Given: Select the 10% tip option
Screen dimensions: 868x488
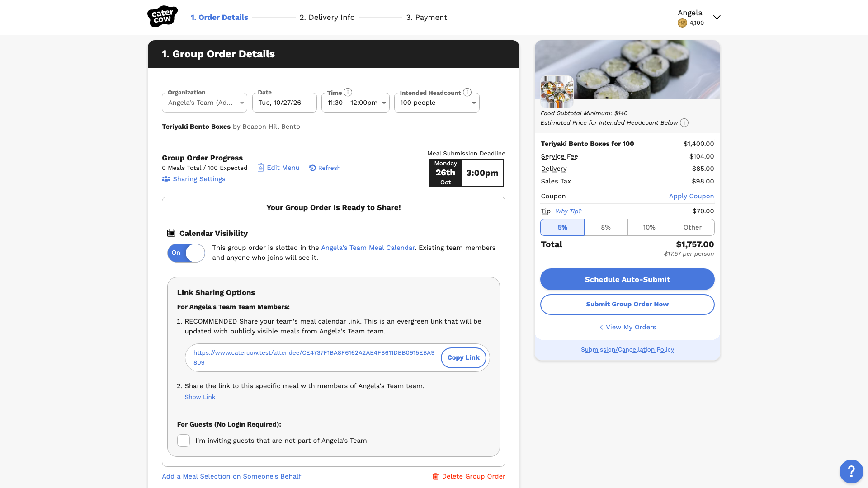Looking at the screenshot, I should tap(649, 227).
